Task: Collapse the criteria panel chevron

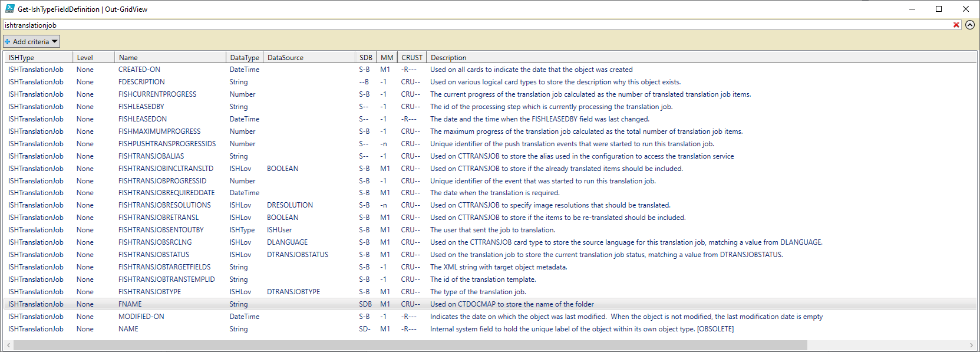Action: 970,25
